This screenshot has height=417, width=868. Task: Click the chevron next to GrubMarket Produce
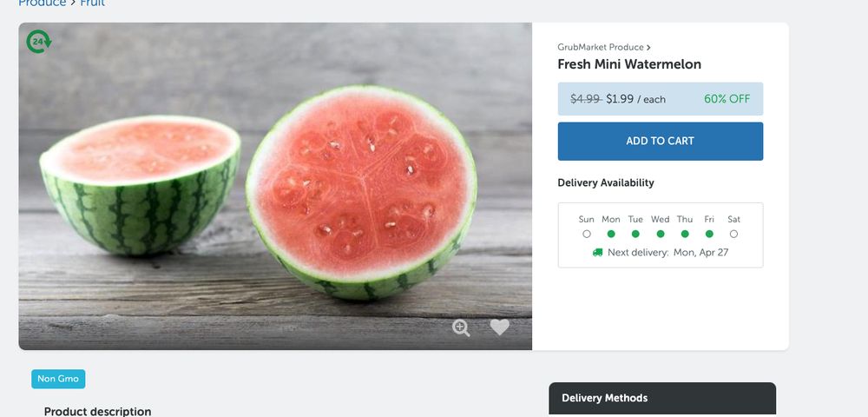(648, 47)
